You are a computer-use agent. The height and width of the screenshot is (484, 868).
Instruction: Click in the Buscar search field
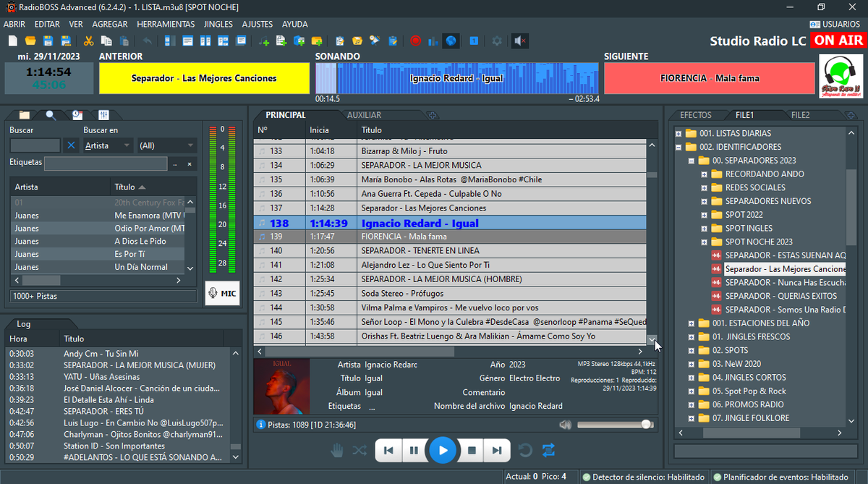(35, 145)
